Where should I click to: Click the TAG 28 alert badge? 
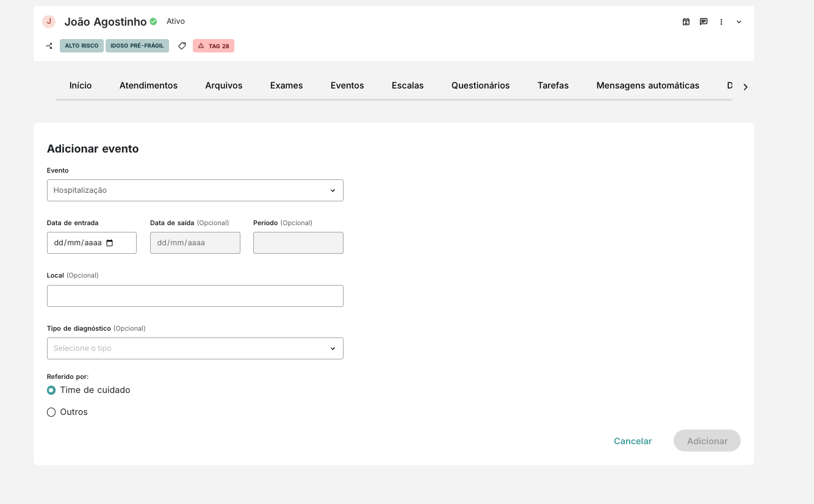214,46
